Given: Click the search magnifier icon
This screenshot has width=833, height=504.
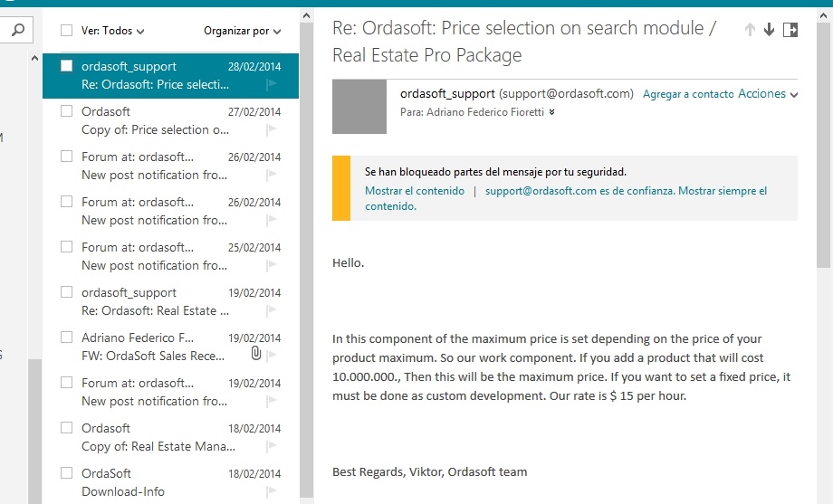Looking at the screenshot, I should [x=18, y=30].
